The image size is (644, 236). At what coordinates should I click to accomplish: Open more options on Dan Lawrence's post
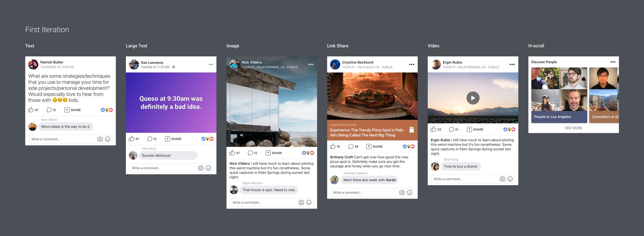(x=211, y=64)
